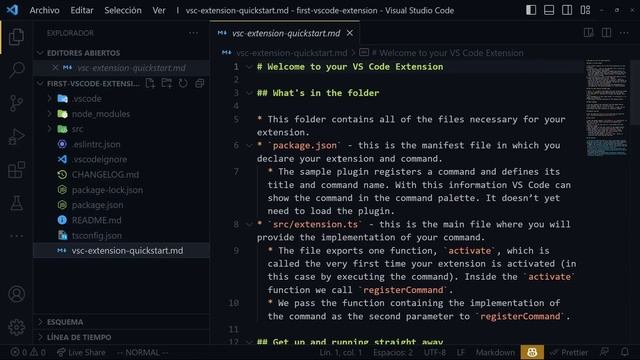This screenshot has width=640, height=360.
Task: Create new file in explorer
Action: point(150,83)
